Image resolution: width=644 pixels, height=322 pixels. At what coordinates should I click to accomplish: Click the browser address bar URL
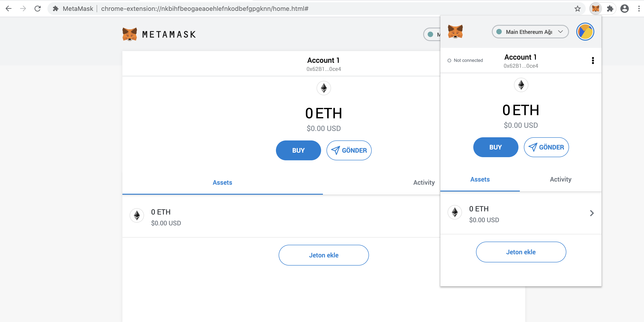205,9
